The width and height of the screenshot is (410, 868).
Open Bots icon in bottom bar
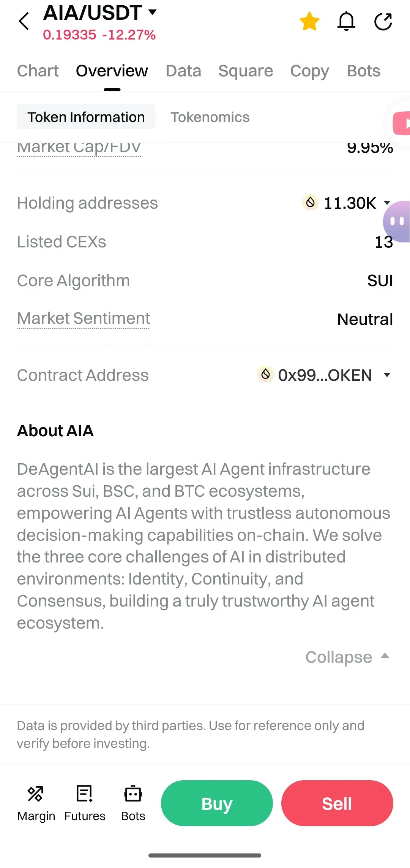coord(133,803)
